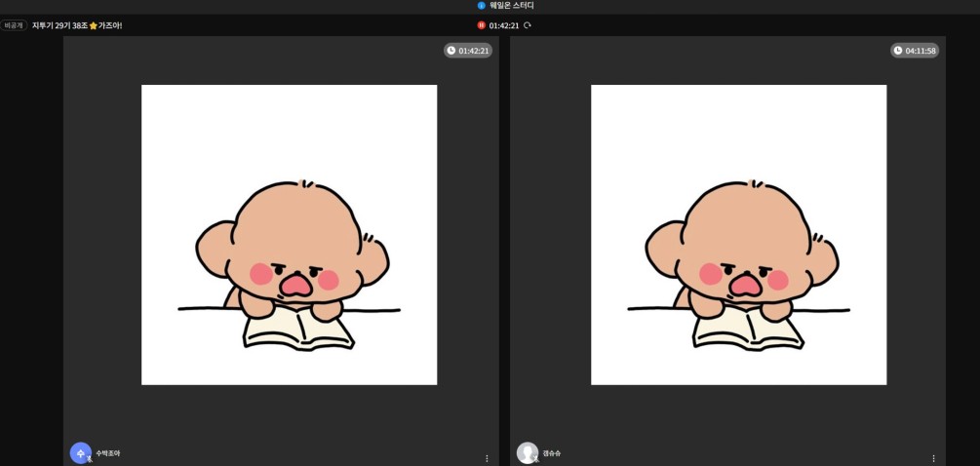Select 갱슈슈's studying bear image
The image size is (980, 466).
(739, 235)
